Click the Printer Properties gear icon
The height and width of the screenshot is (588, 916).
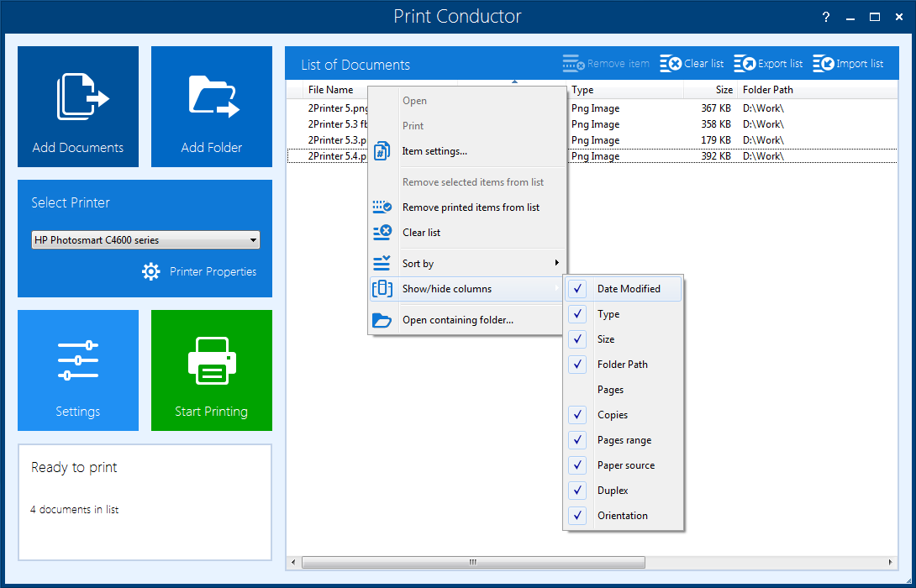(x=151, y=271)
